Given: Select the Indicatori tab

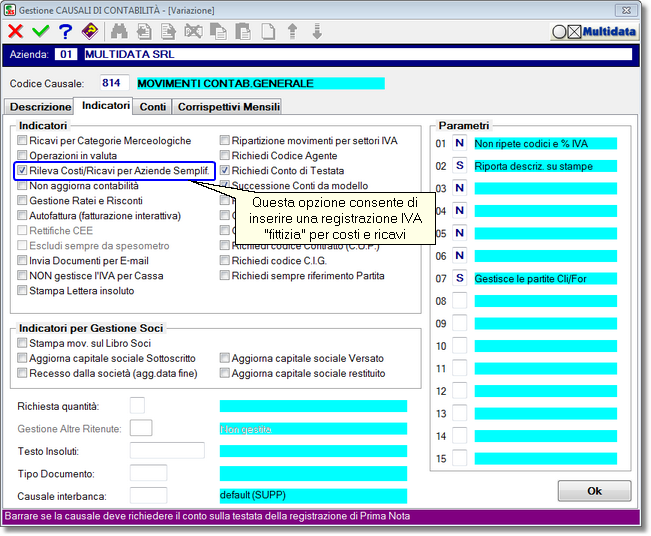Looking at the screenshot, I should click(105, 105).
